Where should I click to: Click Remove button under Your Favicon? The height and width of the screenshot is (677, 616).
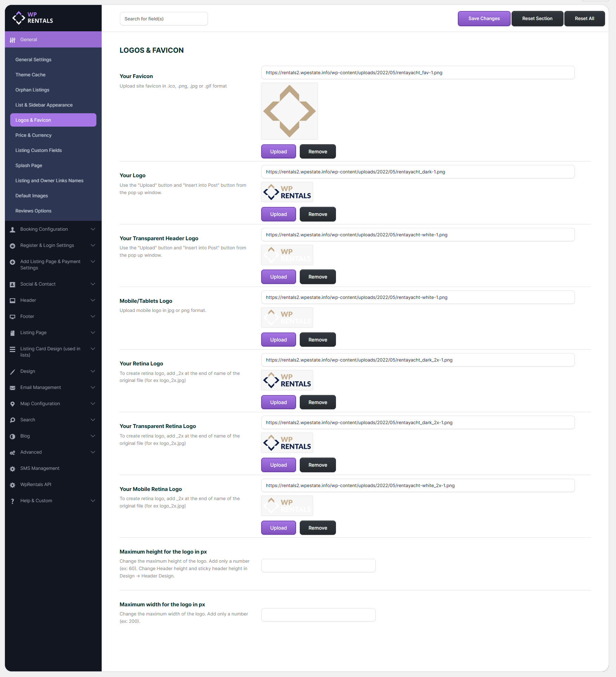[x=318, y=152]
